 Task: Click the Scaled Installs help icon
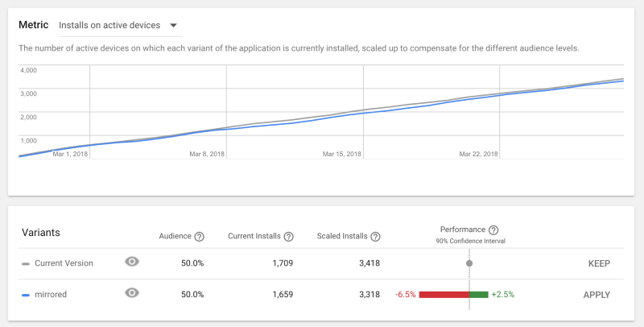click(x=375, y=237)
